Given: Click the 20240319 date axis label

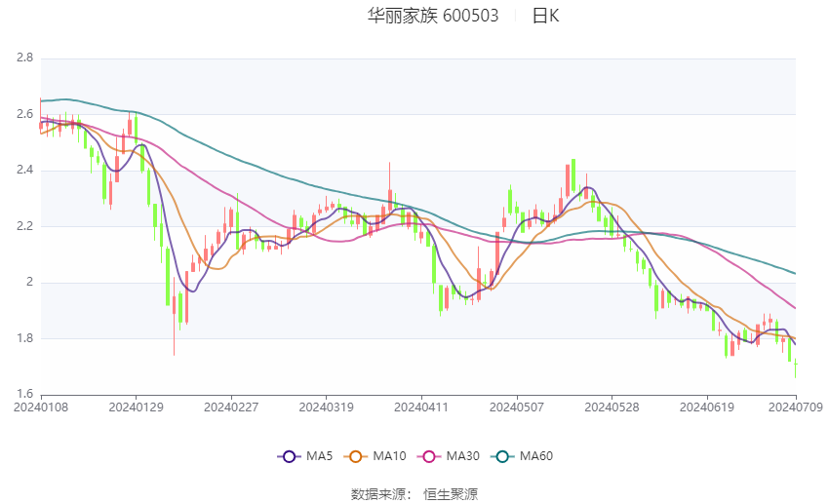Looking at the screenshot, I should point(326,407).
